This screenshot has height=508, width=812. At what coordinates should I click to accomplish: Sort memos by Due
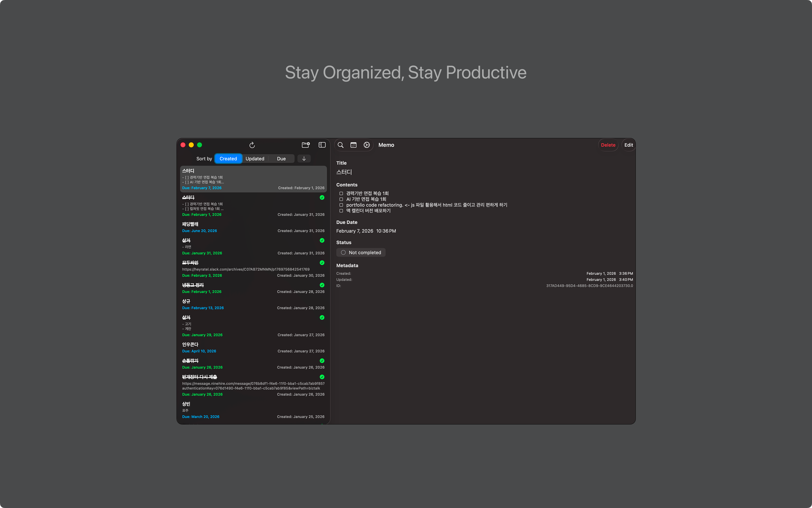point(281,159)
